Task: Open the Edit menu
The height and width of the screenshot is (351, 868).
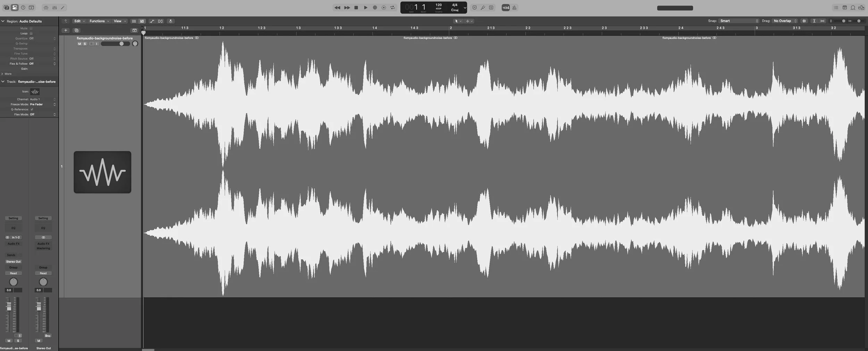Action: [x=80, y=21]
